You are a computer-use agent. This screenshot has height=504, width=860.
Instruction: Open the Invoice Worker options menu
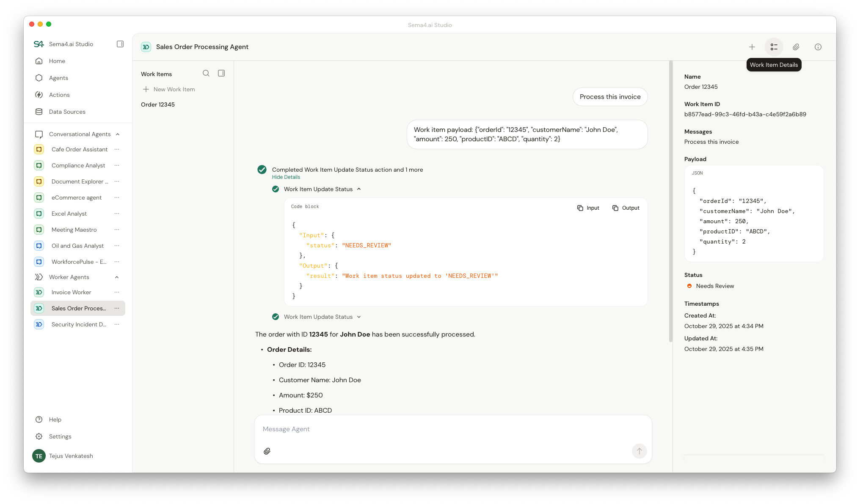tap(117, 292)
